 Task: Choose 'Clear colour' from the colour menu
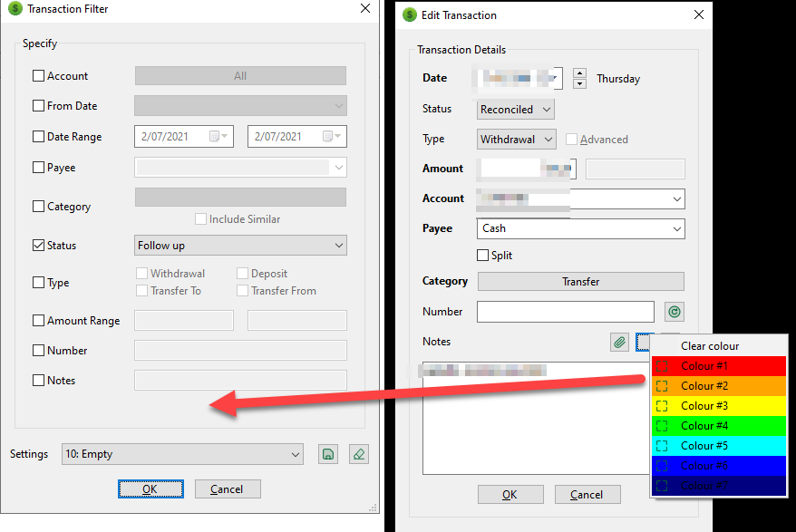pos(719,346)
